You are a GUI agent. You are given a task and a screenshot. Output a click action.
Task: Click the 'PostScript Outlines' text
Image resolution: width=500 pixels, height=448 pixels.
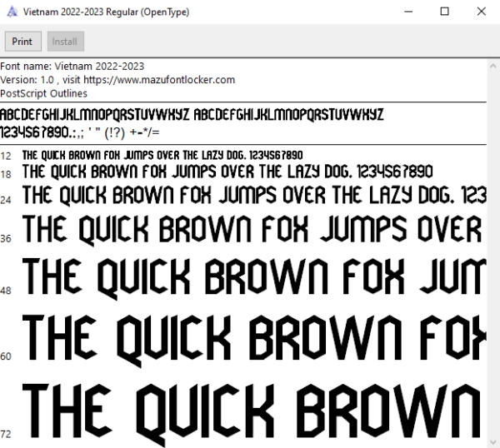(x=43, y=93)
